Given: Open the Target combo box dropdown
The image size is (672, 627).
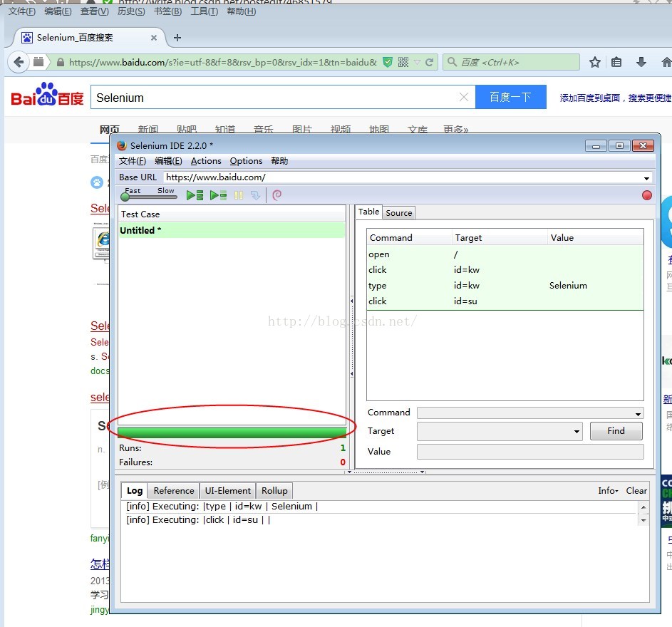Looking at the screenshot, I should [x=577, y=432].
